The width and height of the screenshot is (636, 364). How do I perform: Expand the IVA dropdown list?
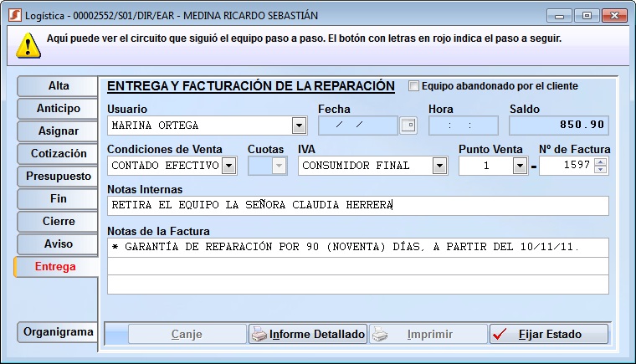tap(439, 166)
